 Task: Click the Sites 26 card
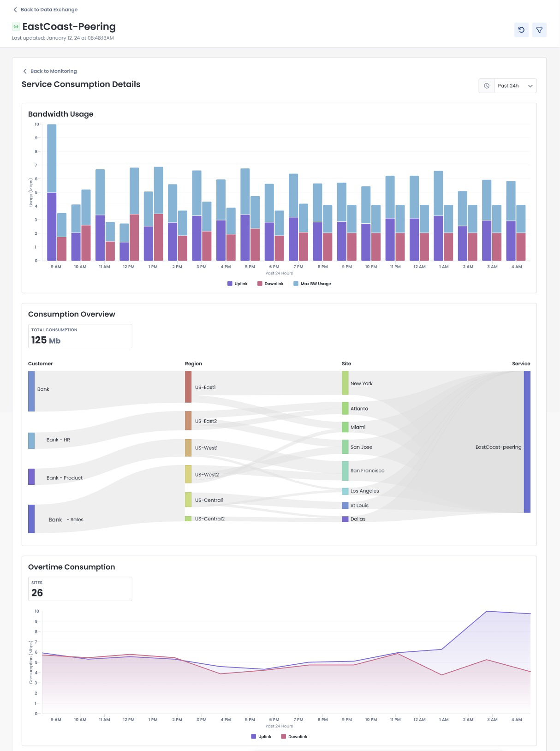pos(80,589)
